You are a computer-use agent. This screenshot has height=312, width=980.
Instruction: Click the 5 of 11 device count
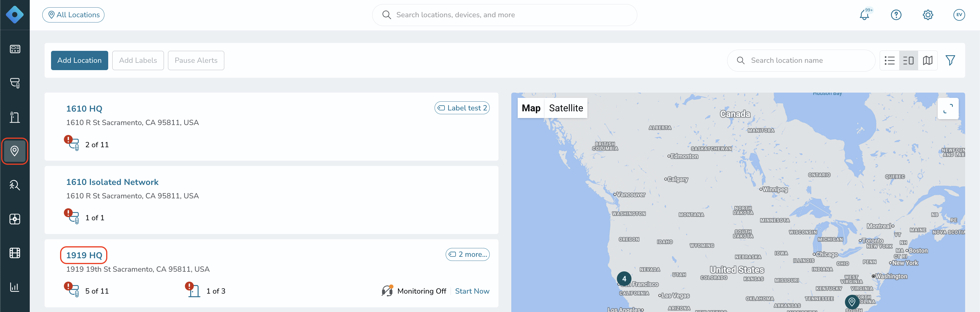click(x=97, y=291)
